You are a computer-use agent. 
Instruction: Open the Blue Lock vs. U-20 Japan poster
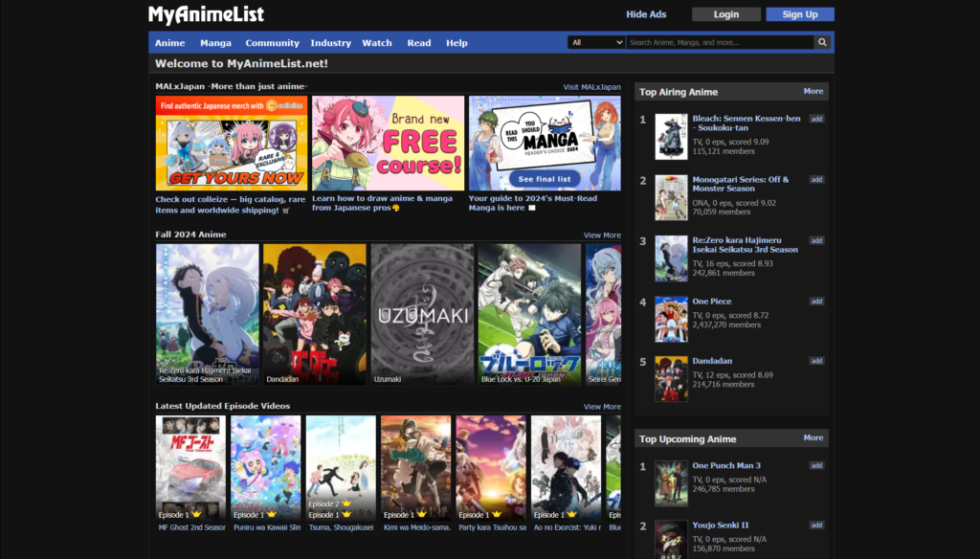point(529,314)
